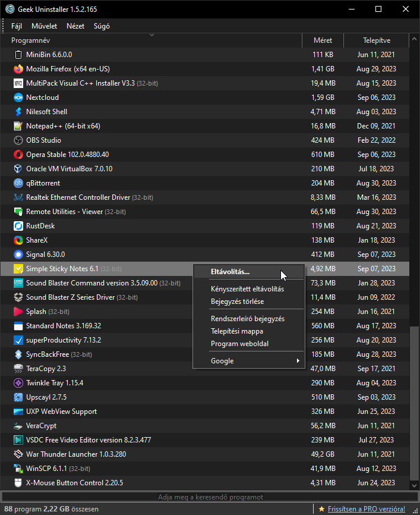Click the Remote Utilities Viewer icon
420x515 pixels.
click(x=18, y=212)
